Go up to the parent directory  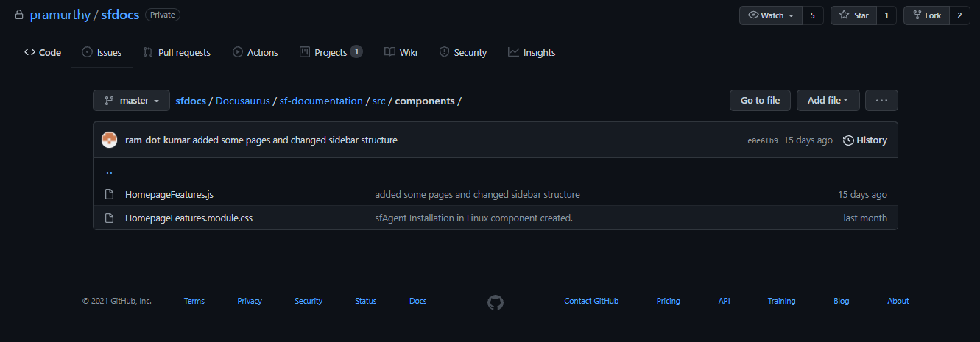109,172
